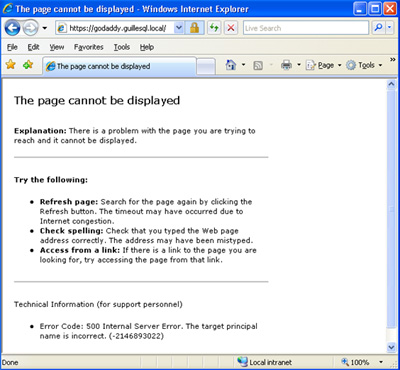Open the Tools command bar menu

click(364, 65)
